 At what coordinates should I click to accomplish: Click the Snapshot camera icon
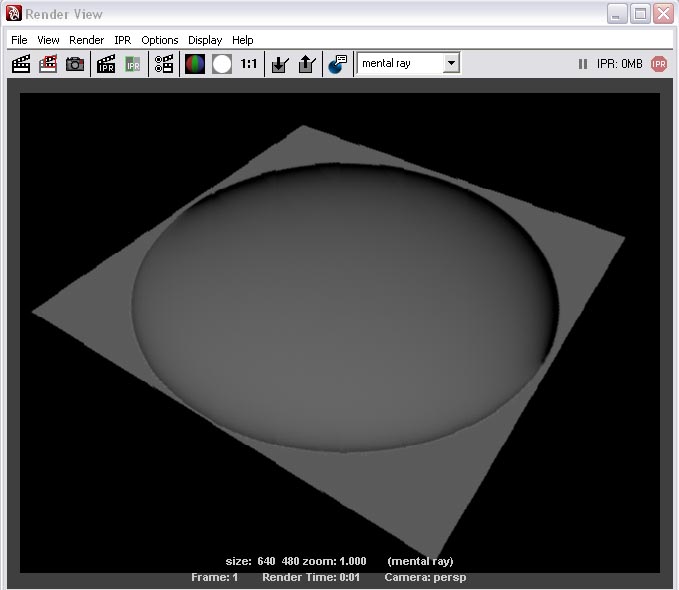pyautogui.click(x=75, y=64)
